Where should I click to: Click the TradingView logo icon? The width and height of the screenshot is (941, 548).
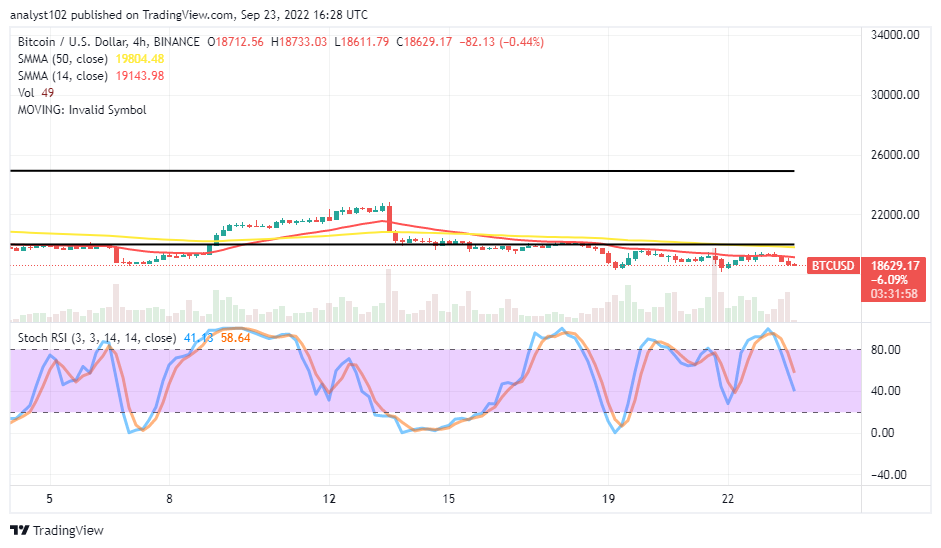(x=20, y=531)
